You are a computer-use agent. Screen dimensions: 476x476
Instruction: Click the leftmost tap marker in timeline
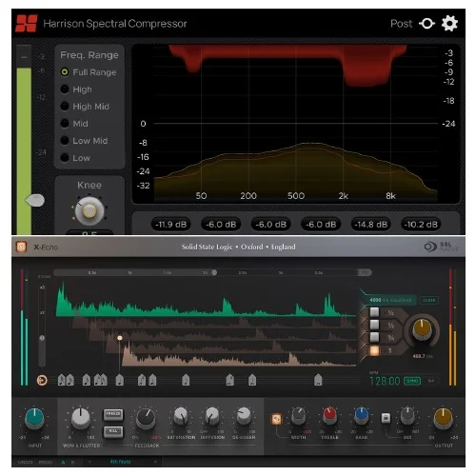pyautogui.click(x=62, y=380)
